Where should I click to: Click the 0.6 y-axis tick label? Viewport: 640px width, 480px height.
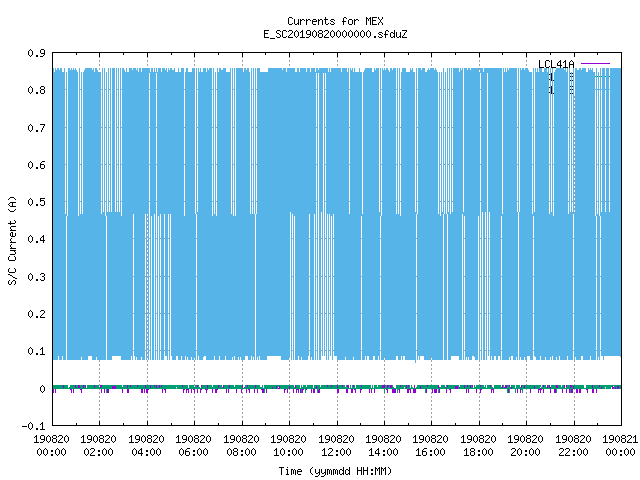point(36,165)
